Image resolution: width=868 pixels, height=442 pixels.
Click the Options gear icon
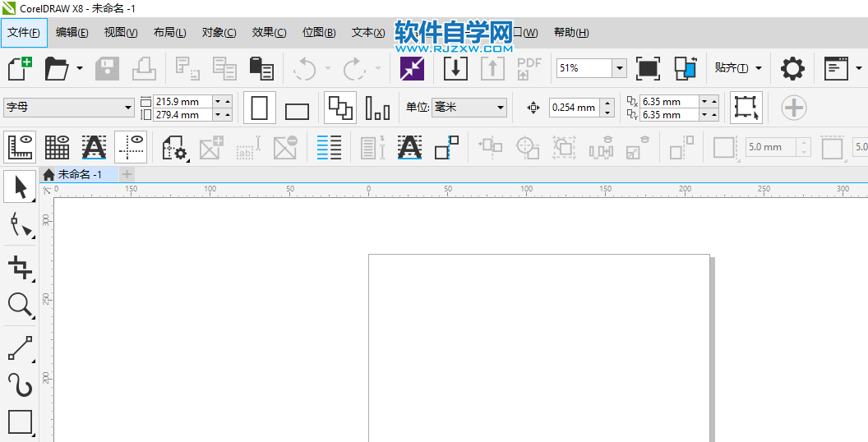point(792,68)
